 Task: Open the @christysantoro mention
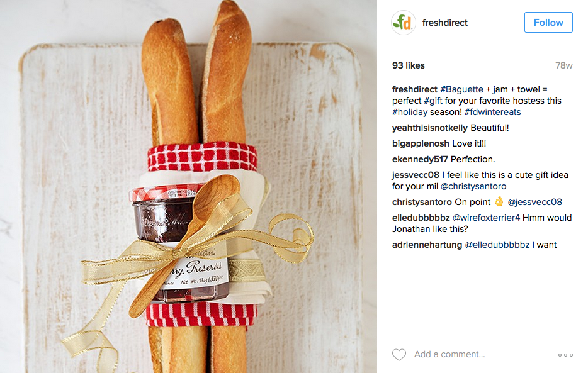tap(473, 186)
